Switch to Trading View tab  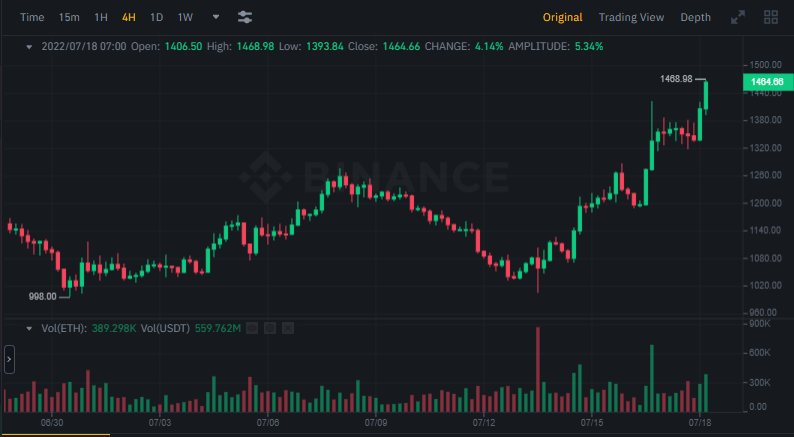click(x=631, y=17)
